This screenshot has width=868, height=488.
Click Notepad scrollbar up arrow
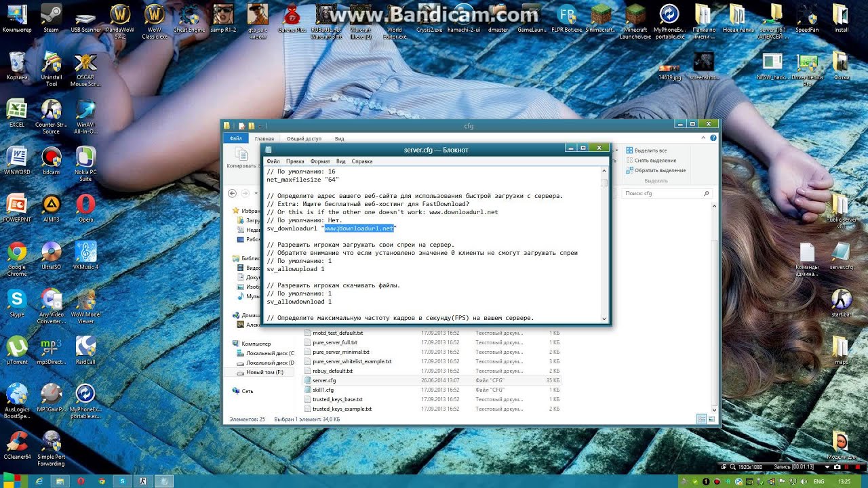604,172
